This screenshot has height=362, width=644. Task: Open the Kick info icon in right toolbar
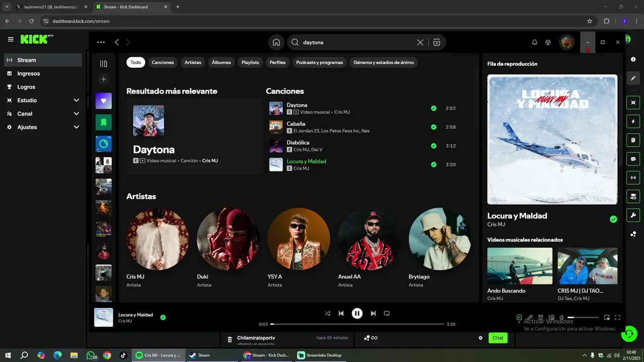coord(633,59)
